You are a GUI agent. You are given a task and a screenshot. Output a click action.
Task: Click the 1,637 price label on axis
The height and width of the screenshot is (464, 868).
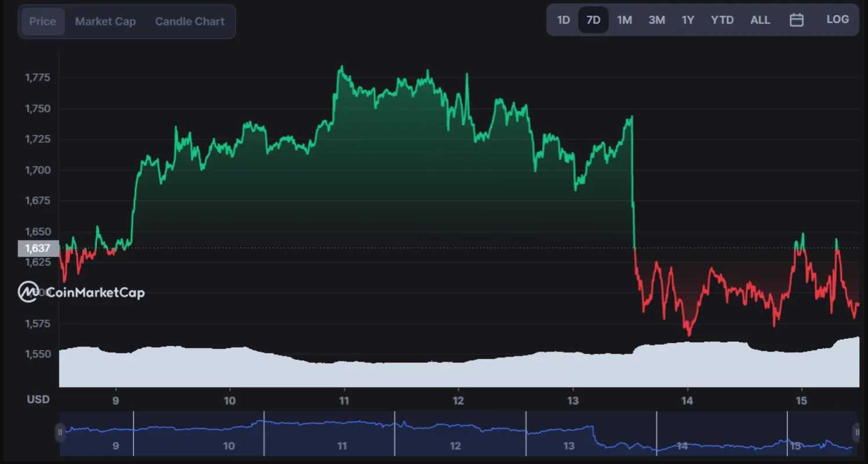click(x=38, y=249)
